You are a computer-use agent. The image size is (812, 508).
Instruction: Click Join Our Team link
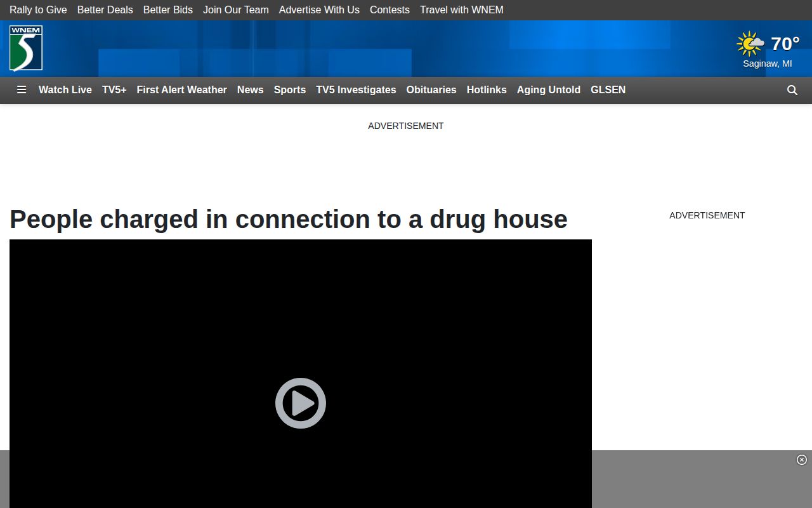point(236,10)
